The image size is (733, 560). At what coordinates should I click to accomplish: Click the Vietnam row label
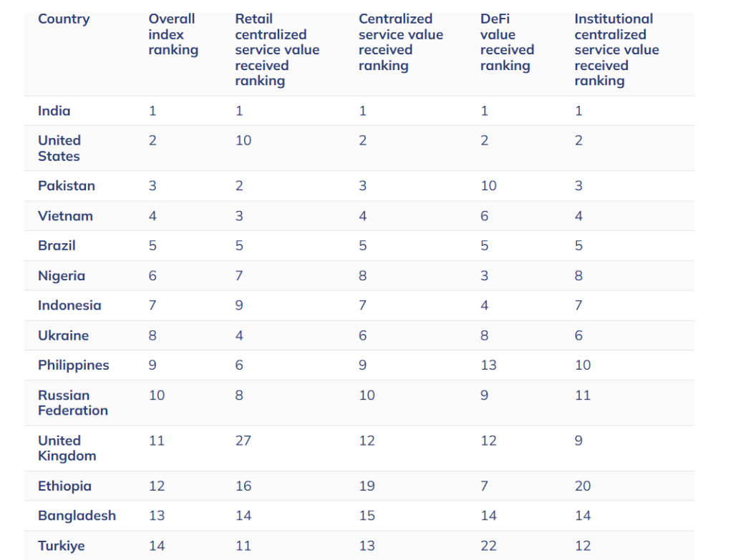pos(65,216)
